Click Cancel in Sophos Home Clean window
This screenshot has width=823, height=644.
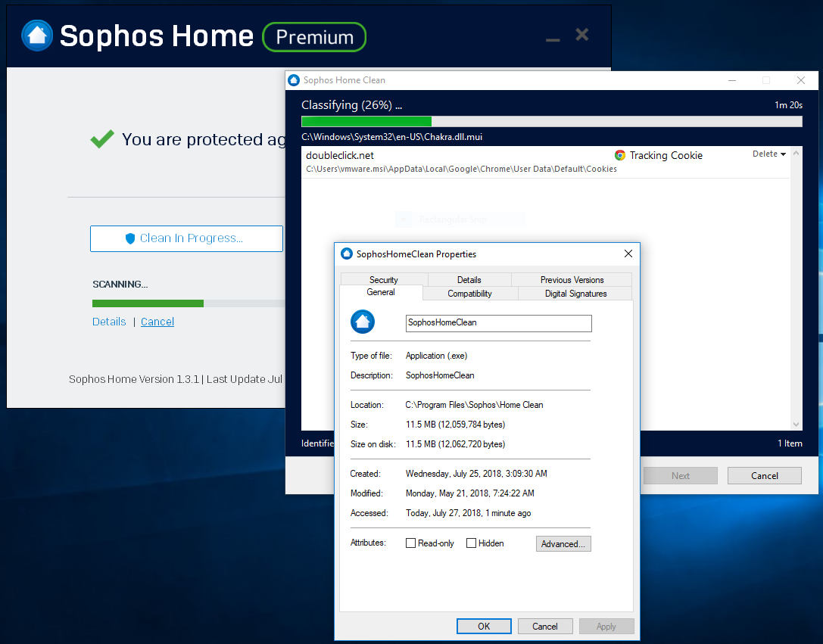764,476
